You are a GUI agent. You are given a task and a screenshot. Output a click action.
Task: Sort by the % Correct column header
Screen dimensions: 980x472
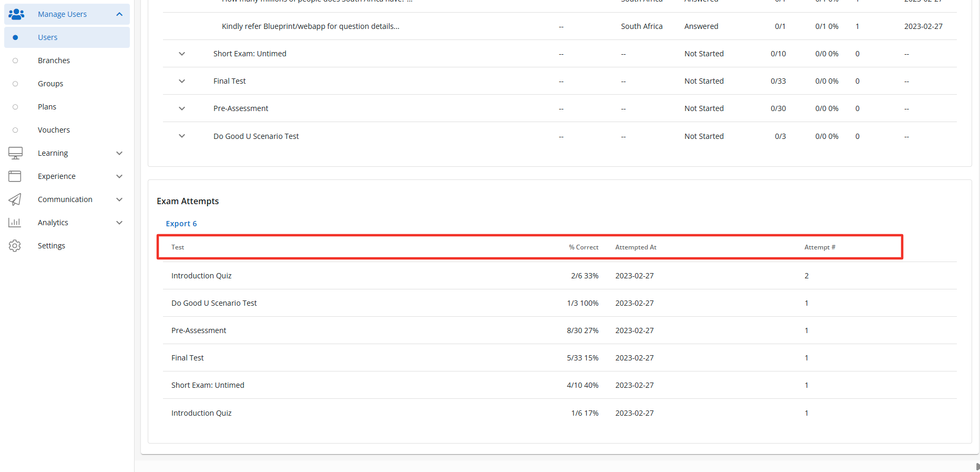(x=583, y=247)
